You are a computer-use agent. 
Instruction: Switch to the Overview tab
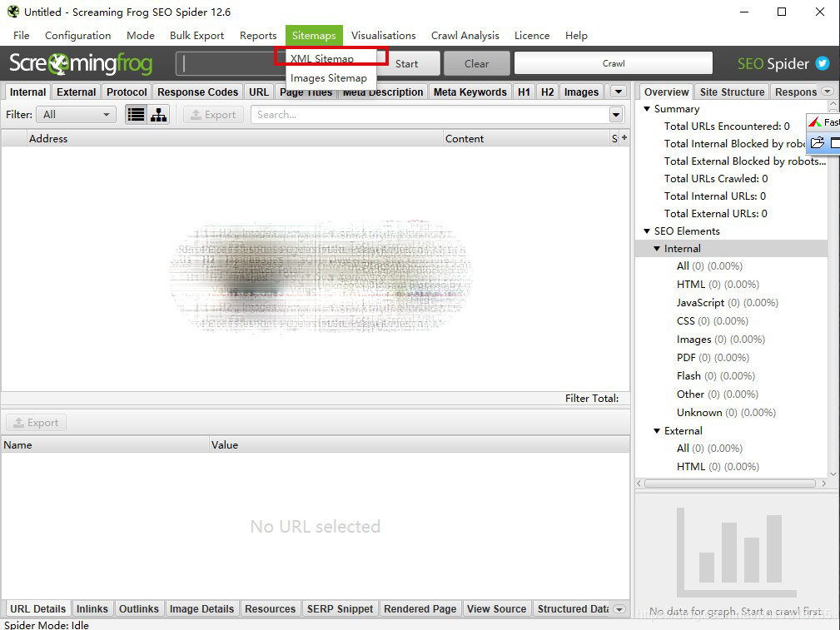[667, 92]
